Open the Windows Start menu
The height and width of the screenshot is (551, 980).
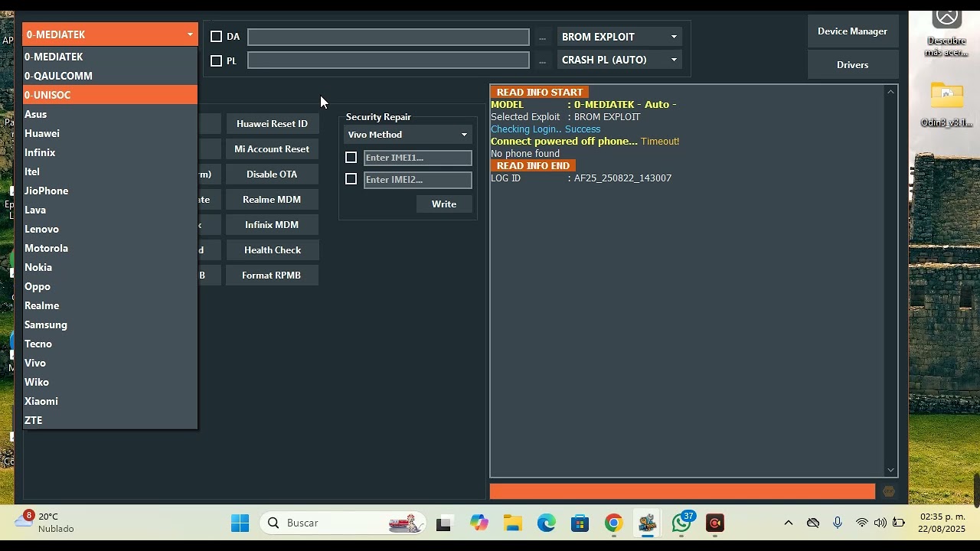(240, 523)
